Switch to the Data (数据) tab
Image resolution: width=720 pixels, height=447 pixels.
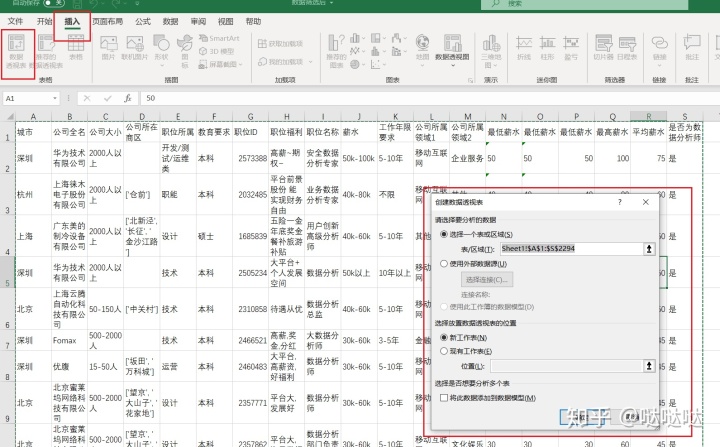[170, 22]
